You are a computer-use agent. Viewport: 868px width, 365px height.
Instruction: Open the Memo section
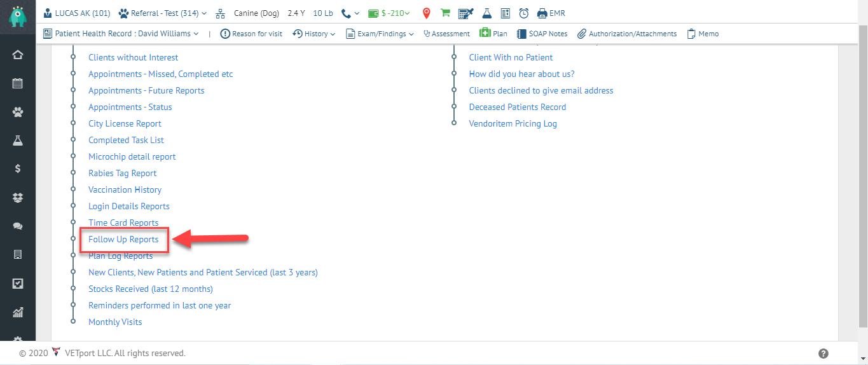coord(703,34)
